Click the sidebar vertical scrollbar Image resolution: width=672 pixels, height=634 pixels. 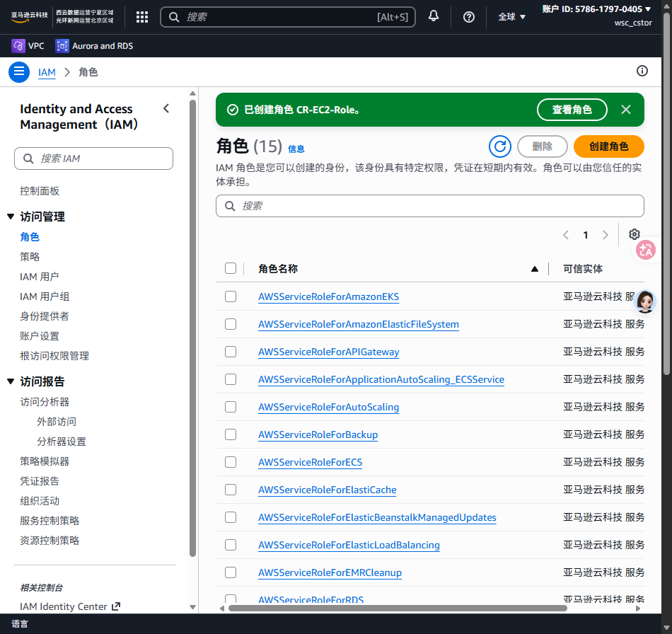[193, 328]
